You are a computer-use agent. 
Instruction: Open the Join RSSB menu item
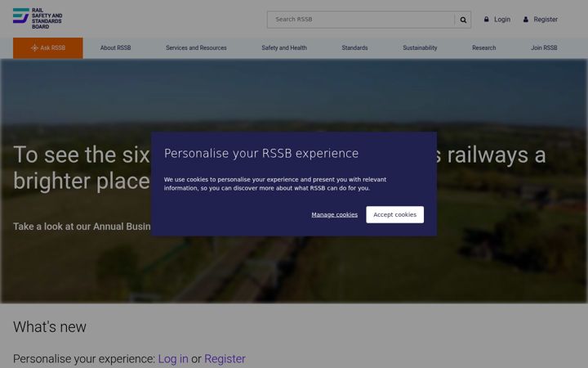point(544,48)
